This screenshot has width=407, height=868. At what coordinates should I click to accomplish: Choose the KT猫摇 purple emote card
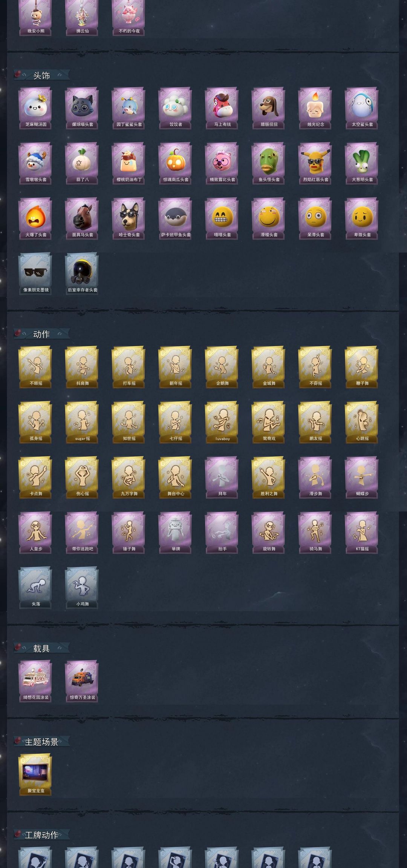[x=362, y=533]
